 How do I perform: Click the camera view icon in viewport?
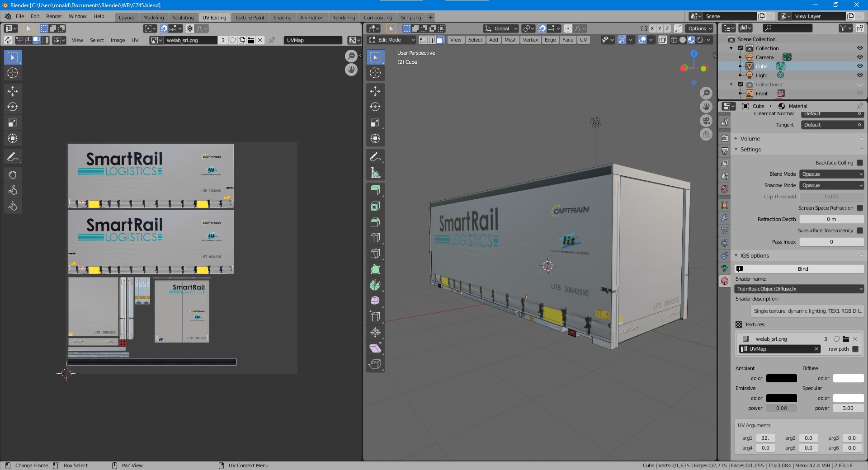706,121
